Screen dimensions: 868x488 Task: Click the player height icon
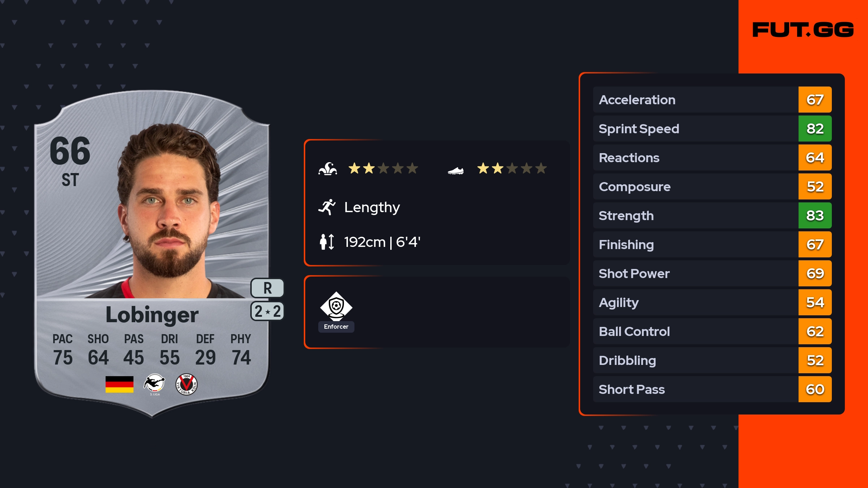tap(327, 242)
